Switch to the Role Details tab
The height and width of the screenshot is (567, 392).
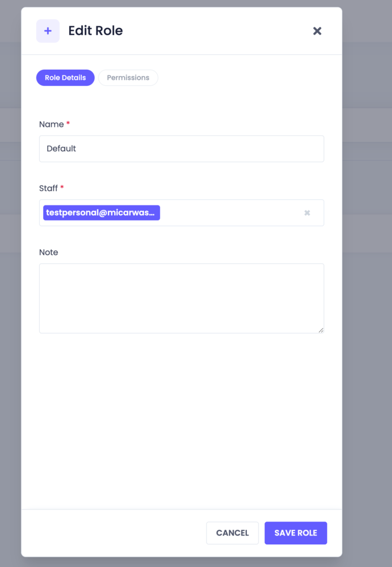(x=65, y=78)
